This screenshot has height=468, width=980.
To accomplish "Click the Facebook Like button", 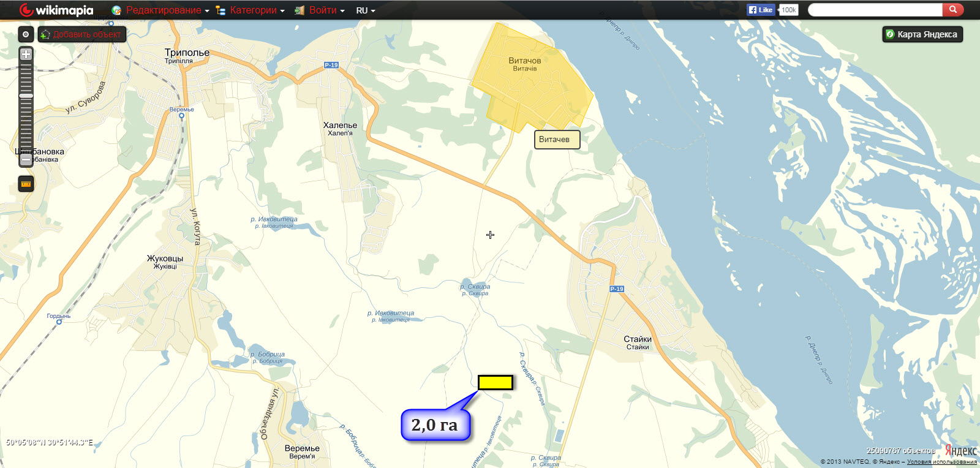I will [761, 10].
